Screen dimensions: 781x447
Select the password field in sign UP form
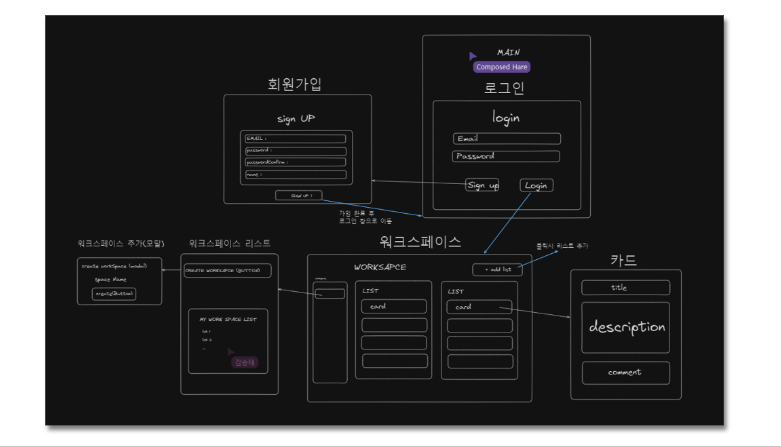pos(295,150)
